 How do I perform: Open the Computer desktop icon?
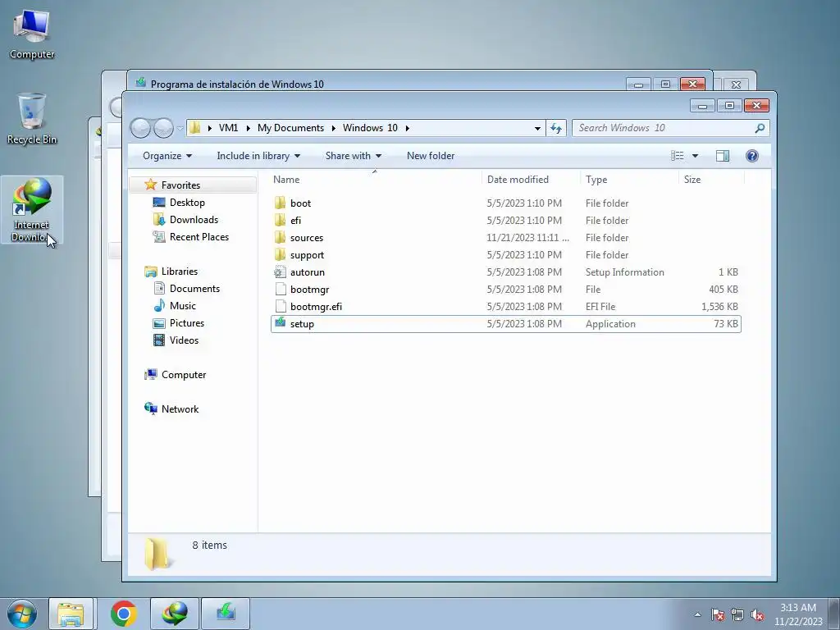pos(32,34)
